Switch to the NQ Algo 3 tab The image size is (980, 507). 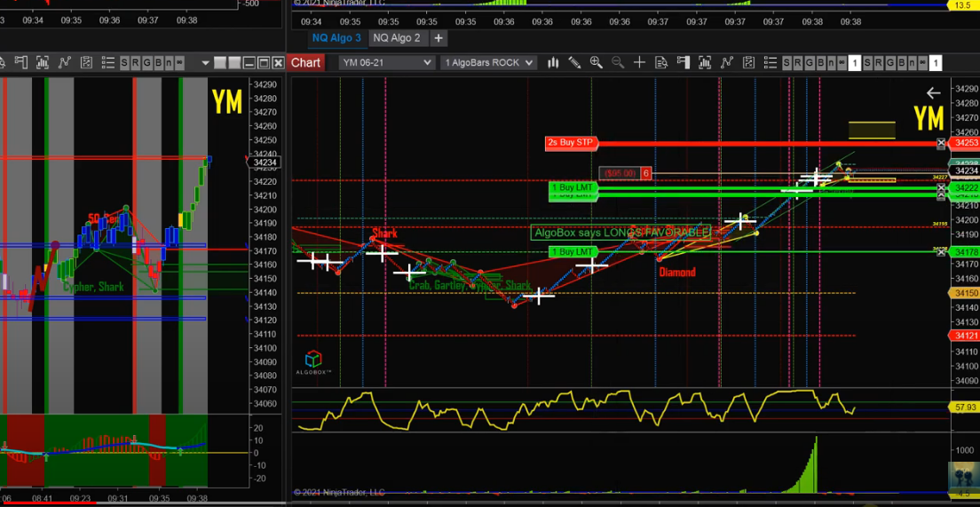336,38
